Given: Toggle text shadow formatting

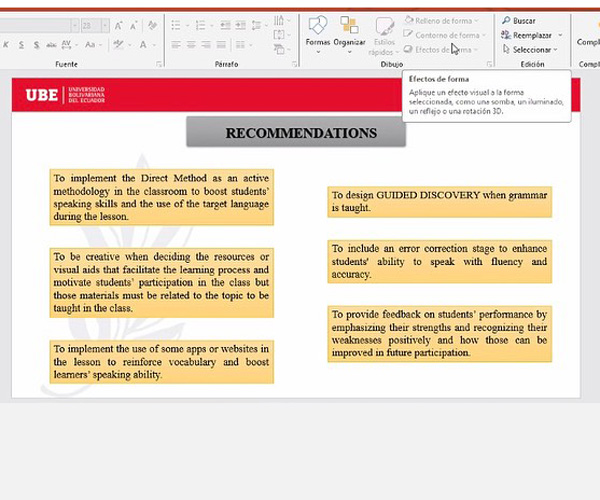Looking at the screenshot, I should click(x=36, y=45).
